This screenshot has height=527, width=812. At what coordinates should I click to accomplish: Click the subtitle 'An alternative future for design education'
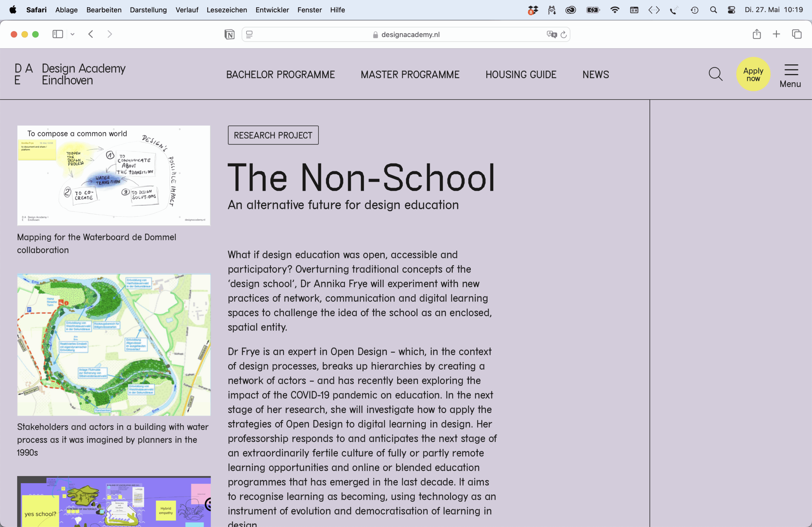coord(343,205)
